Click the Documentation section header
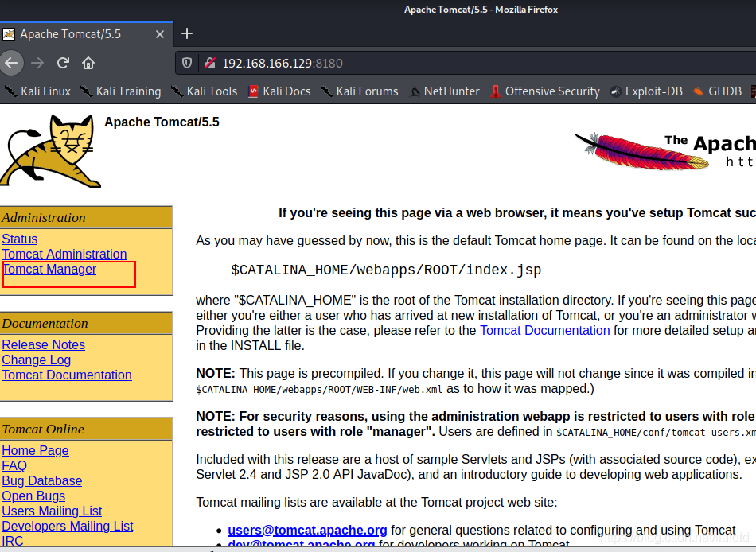The height and width of the screenshot is (552, 756). point(86,324)
